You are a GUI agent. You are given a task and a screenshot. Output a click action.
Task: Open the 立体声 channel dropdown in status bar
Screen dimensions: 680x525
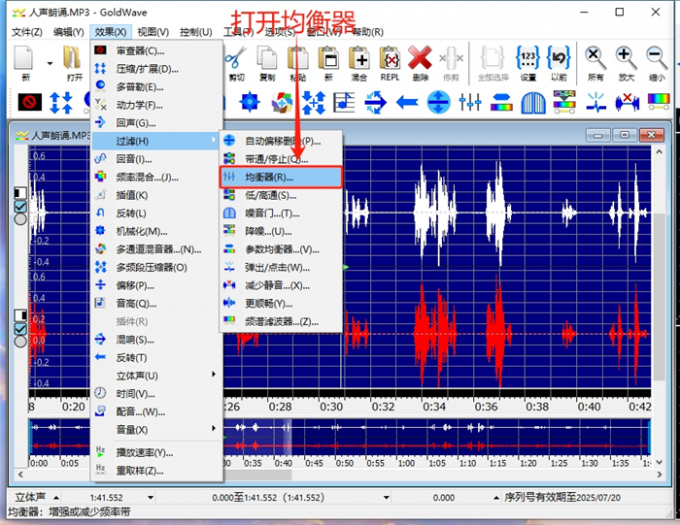tap(56, 498)
